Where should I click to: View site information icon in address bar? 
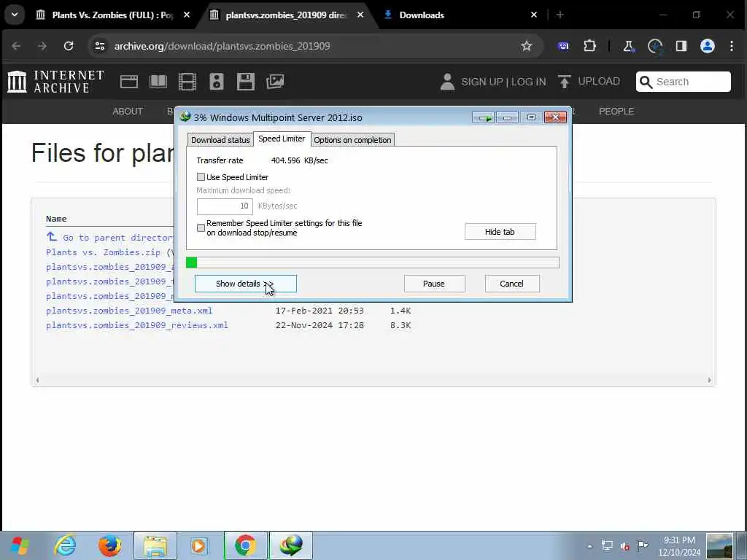click(x=99, y=46)
